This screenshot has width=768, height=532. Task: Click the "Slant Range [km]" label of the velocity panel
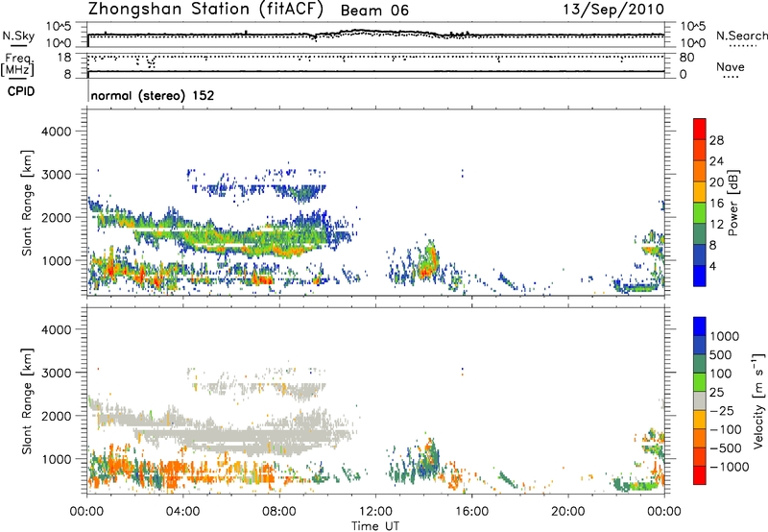(27, 401)
